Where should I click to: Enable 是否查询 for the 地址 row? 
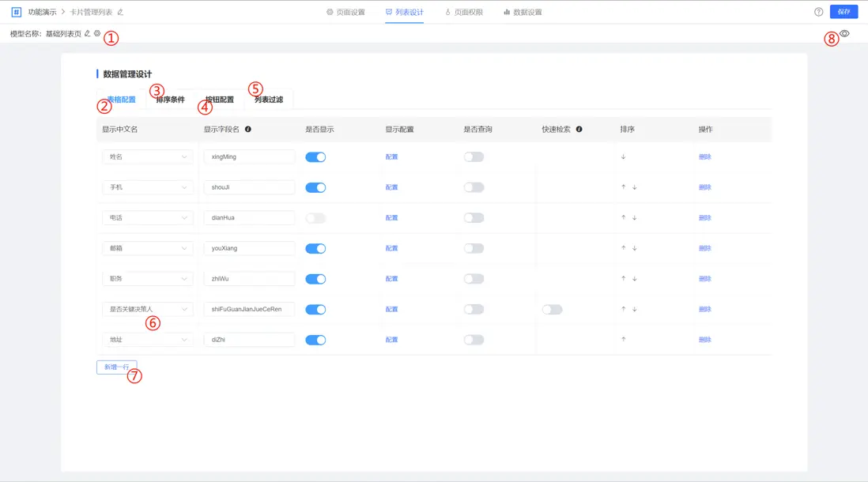point(474,340)
